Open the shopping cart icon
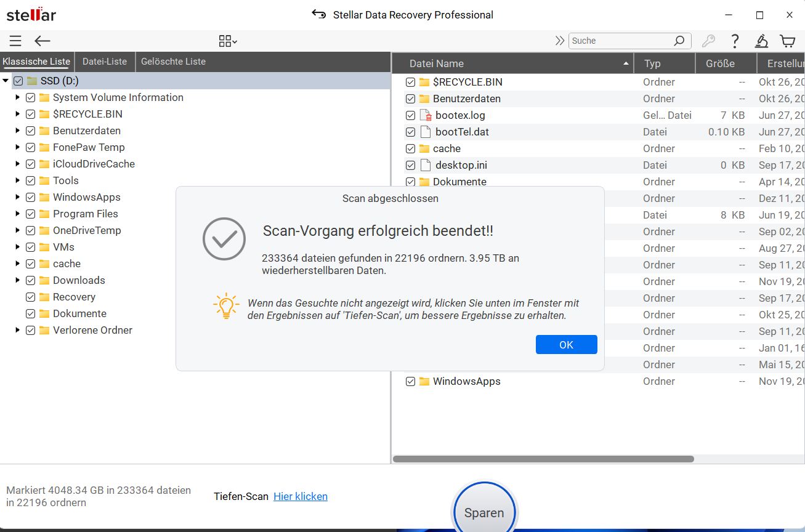The height and width of the screenshot is (532, 805). (788, 41)
